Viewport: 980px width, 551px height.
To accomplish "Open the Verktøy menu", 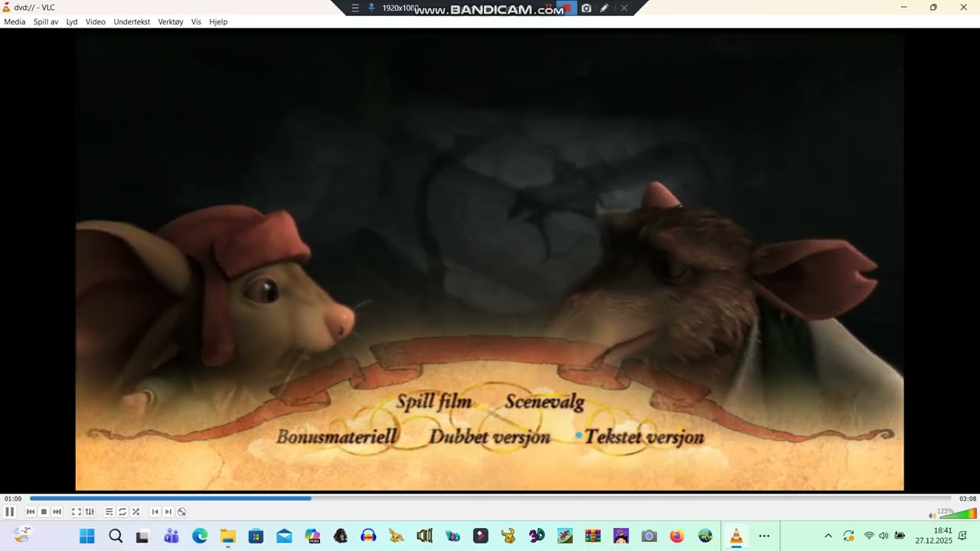I will [x=171, y=21].
